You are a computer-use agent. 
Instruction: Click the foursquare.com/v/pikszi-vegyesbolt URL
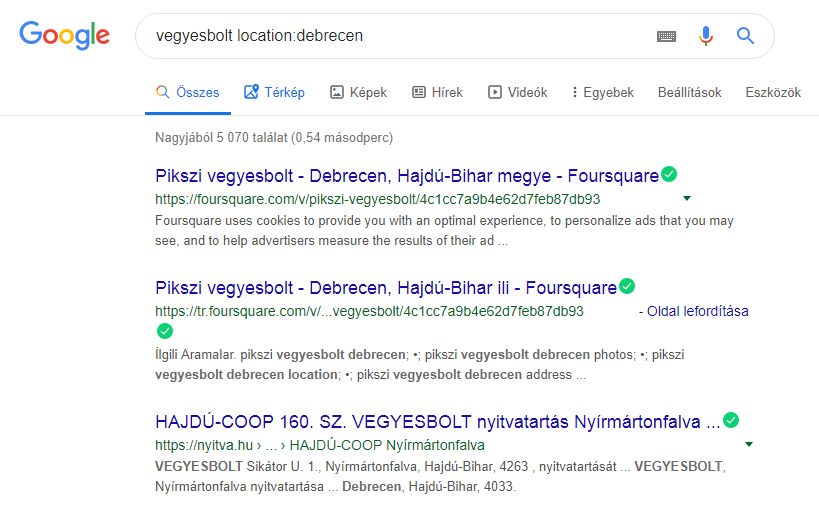(378, 199)
